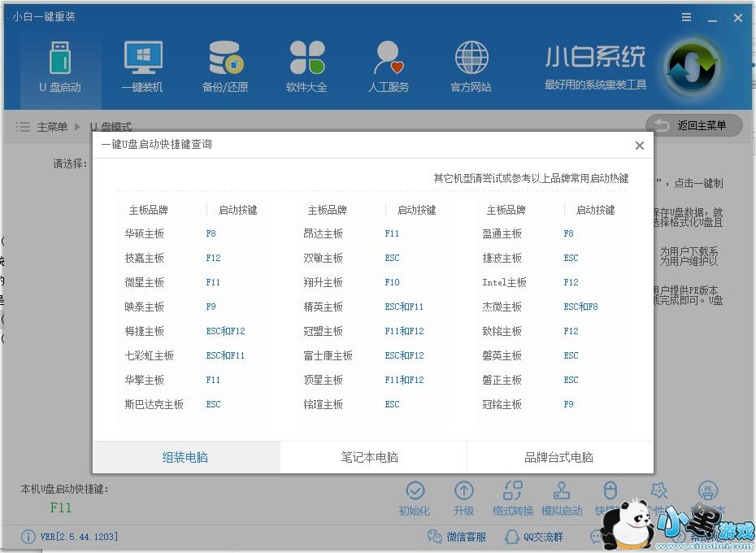Select 顶星主板 row
Viewport: 756px width, 553px height.
[372, 380]
